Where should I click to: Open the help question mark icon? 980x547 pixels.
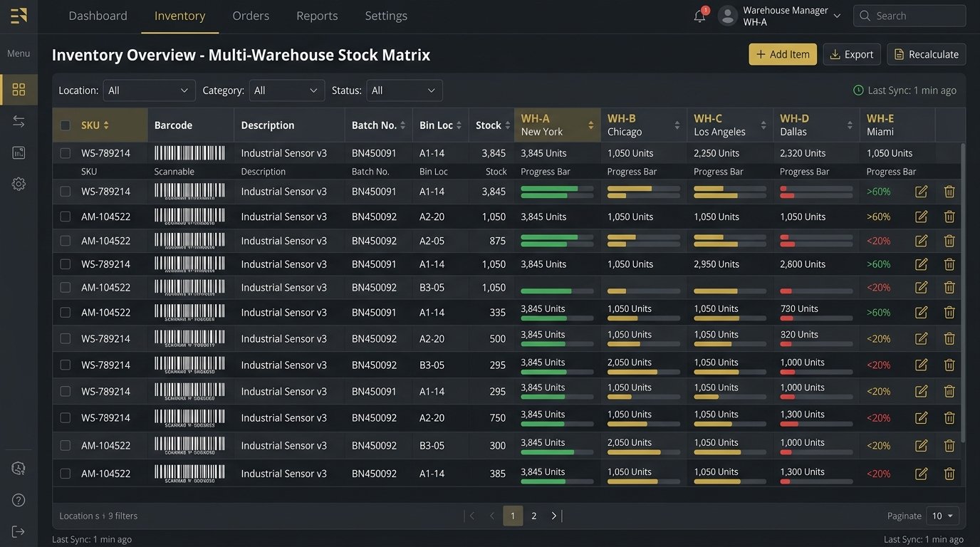point(19,500)
